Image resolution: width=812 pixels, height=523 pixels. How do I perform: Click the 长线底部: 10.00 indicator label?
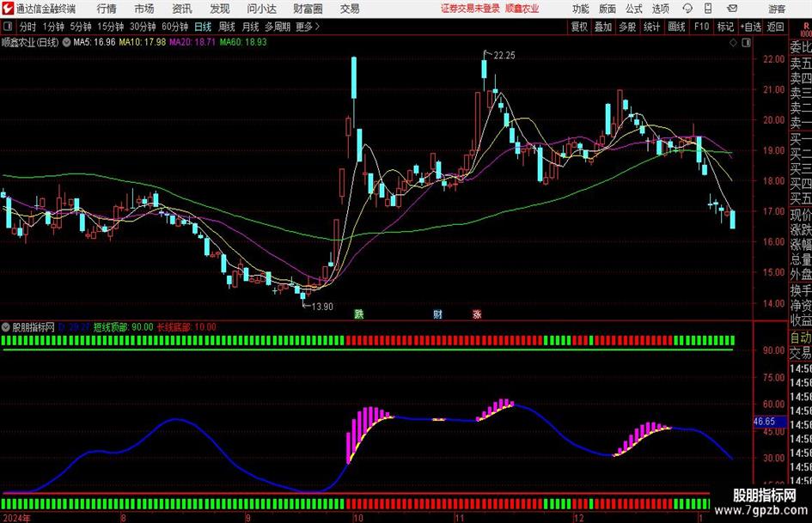[x=186, y=327]
